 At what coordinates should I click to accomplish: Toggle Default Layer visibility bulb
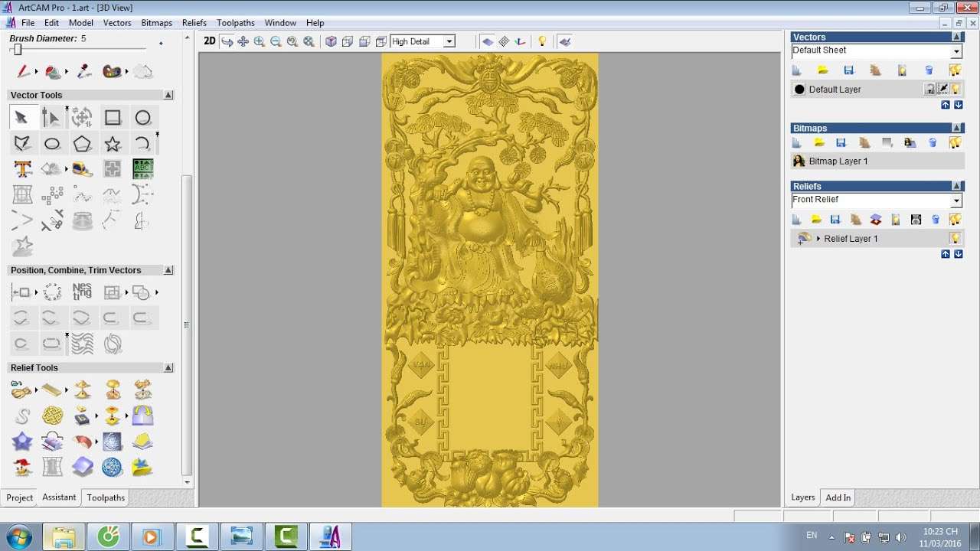pos(956,90)
